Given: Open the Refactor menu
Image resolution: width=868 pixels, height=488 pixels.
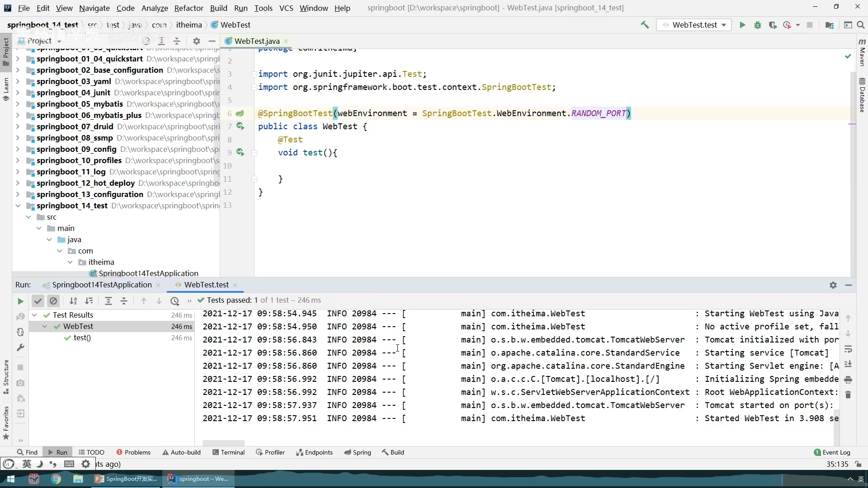Looking at the screenshot, I should pos(189,8).
